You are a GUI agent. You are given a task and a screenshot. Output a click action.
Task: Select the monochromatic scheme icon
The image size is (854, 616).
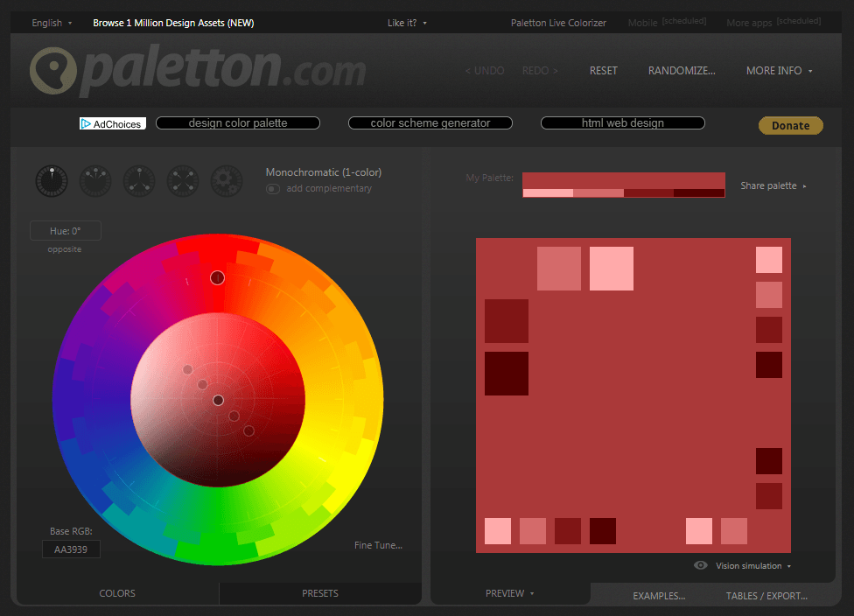point(52,181)
